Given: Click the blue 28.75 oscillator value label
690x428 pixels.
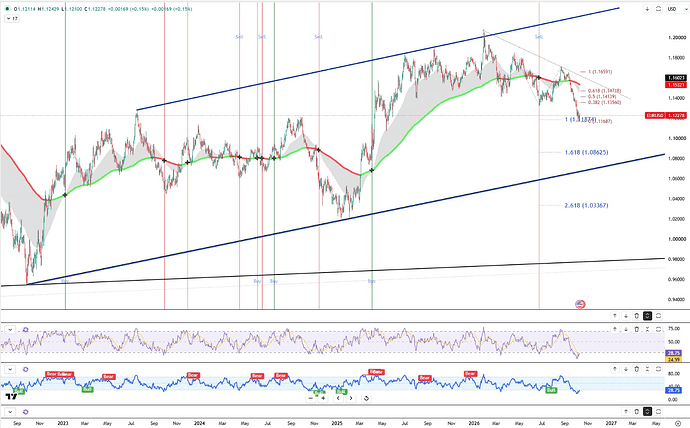Looking at the screenshot, I should tap(674, 390).
